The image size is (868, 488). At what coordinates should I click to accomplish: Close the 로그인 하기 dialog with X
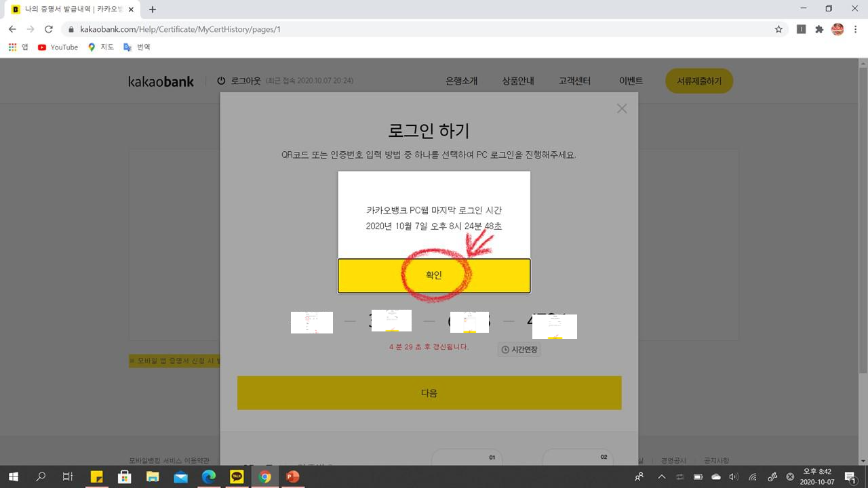pos(622,108)
